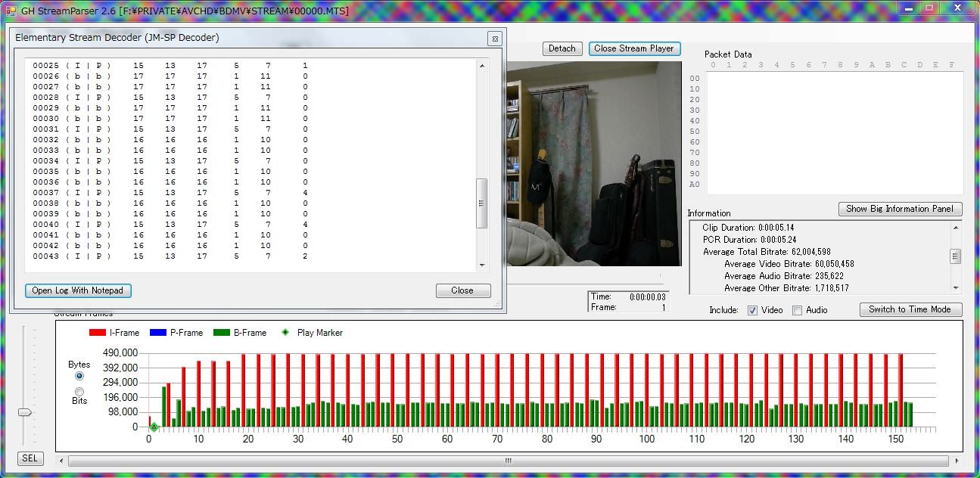Click the Detach button
The width and height of the screenshot is (980, 478).
coord(562,48)
